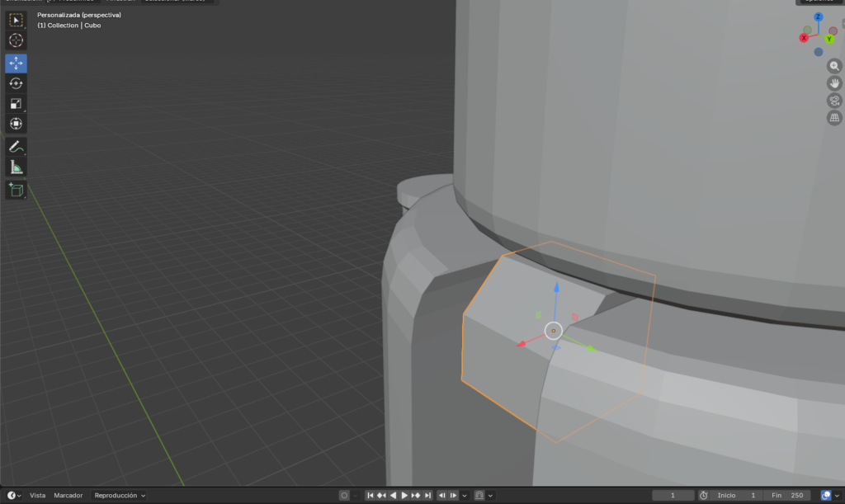Activate the 3D Cursor tool
The width and height of the screenshot is (845, 504).
pos(16,40)
